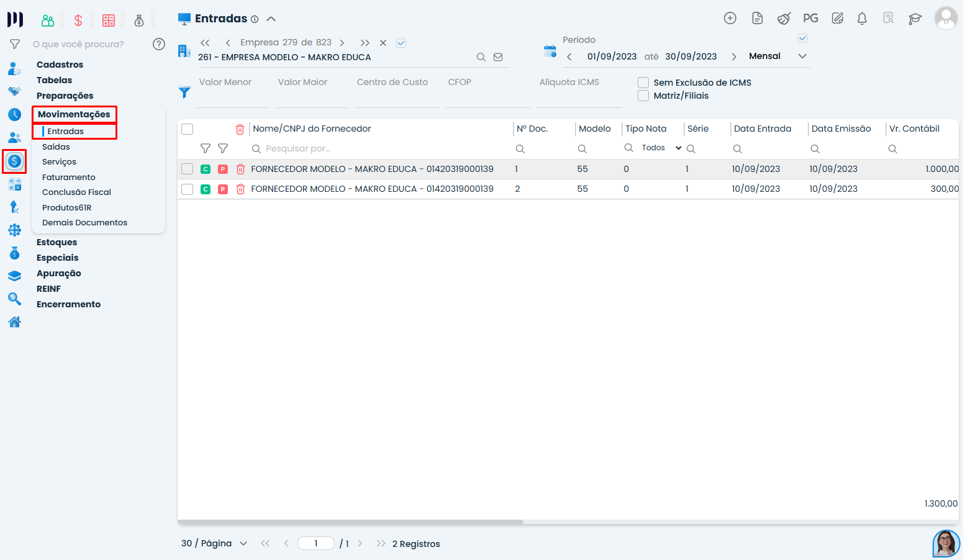Expand the 30 / Página dropdown
The image size is (963, 560).
(x=214, y=543)
